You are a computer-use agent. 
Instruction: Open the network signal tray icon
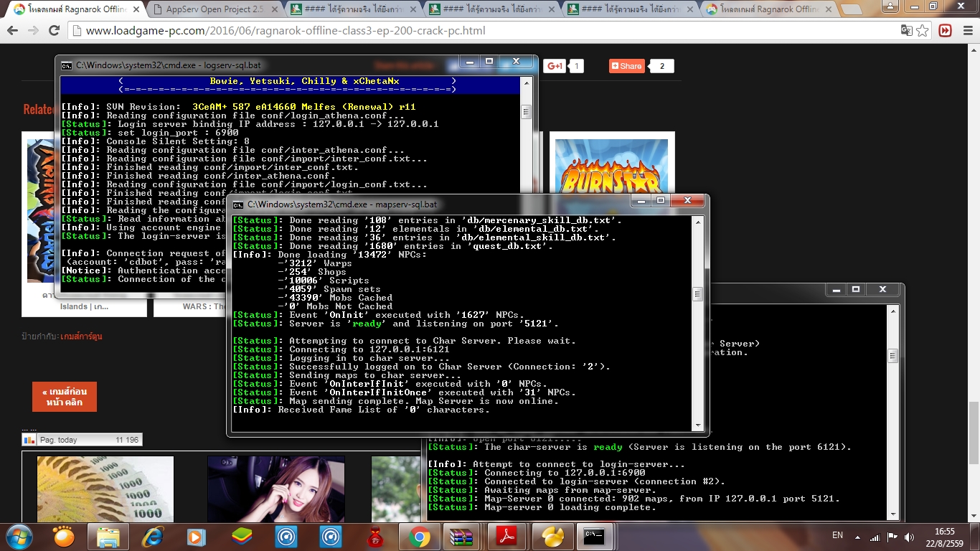point(875,537)
